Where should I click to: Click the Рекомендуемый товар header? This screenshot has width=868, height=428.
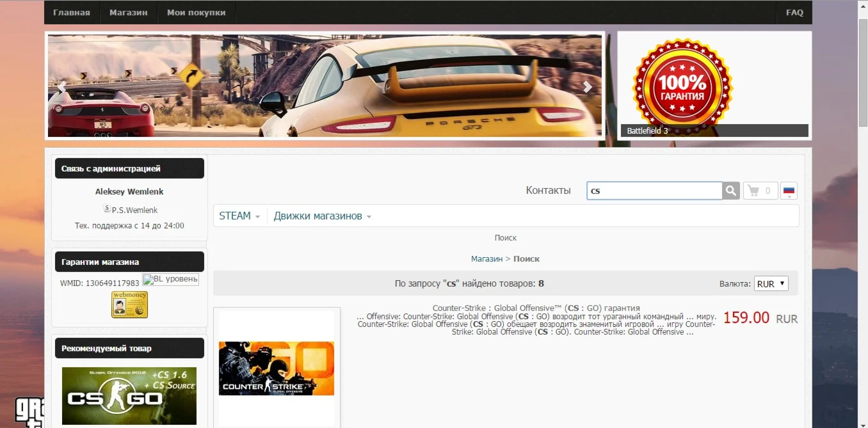129,349
